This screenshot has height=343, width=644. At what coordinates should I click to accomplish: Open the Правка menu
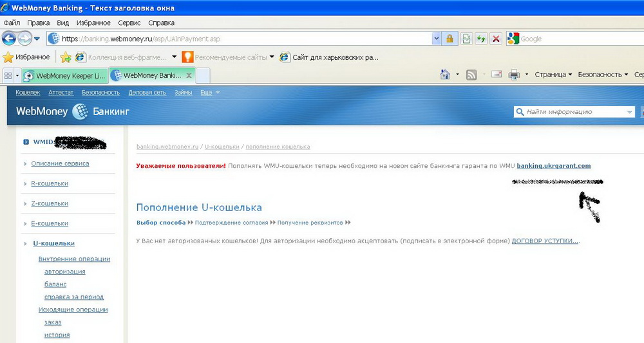(38, 23)
